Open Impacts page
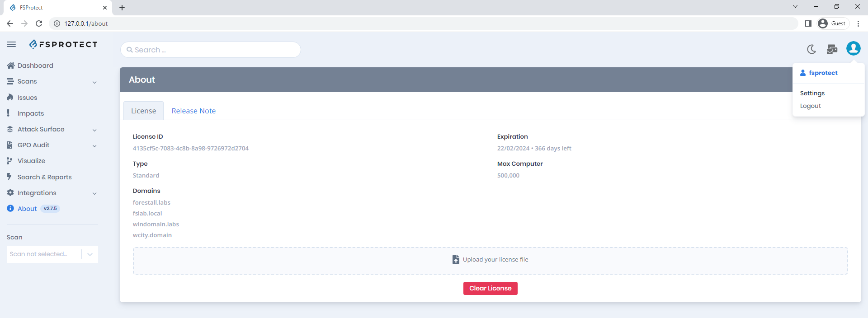 [x=30, y=113]
